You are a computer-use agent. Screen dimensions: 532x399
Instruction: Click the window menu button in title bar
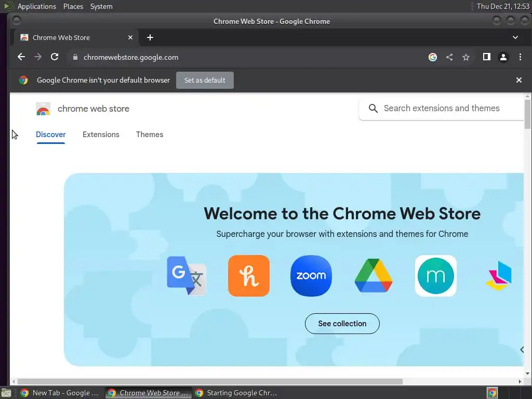coord(16,21)
